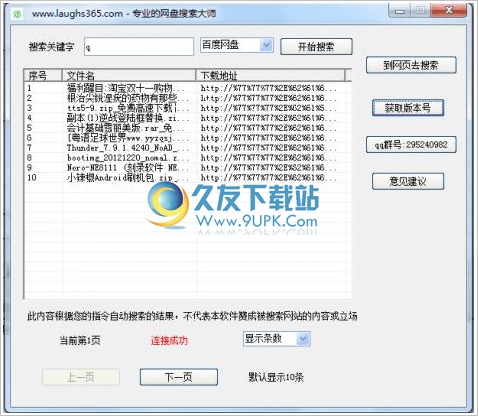Viewport: 478px width, 416px height.
Task: Click the download URL in row 5
Action: coord(269,128)
